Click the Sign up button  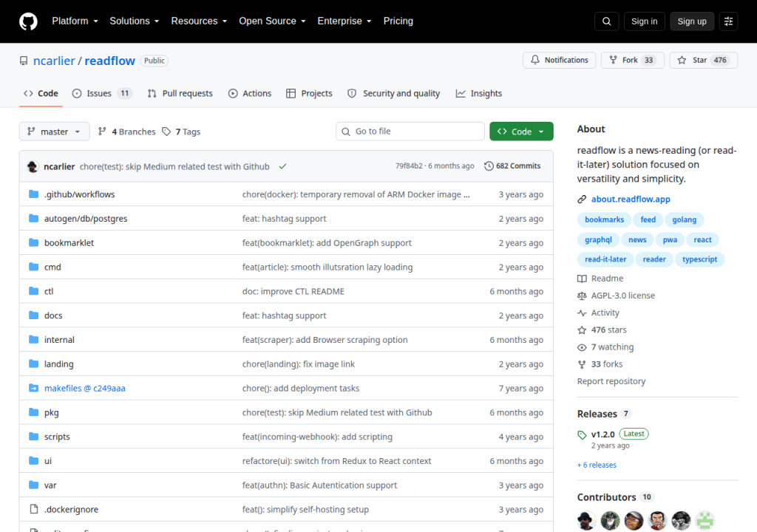coord(692,21)
